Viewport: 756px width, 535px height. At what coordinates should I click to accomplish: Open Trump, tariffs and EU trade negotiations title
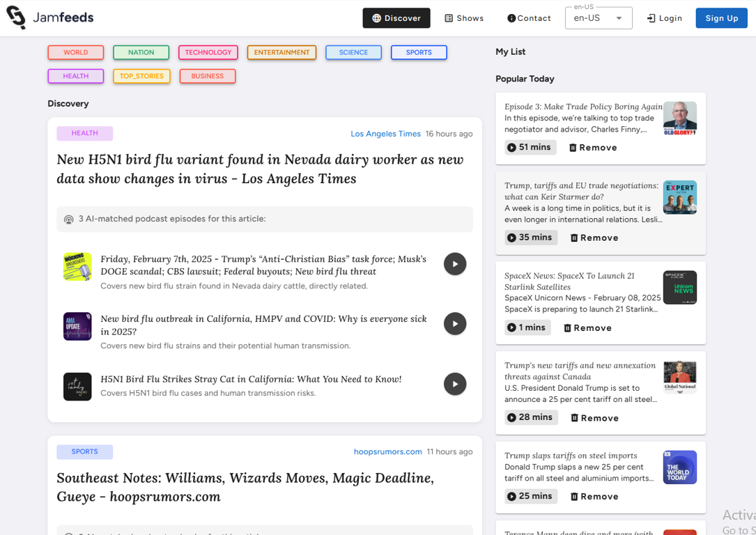582,191
